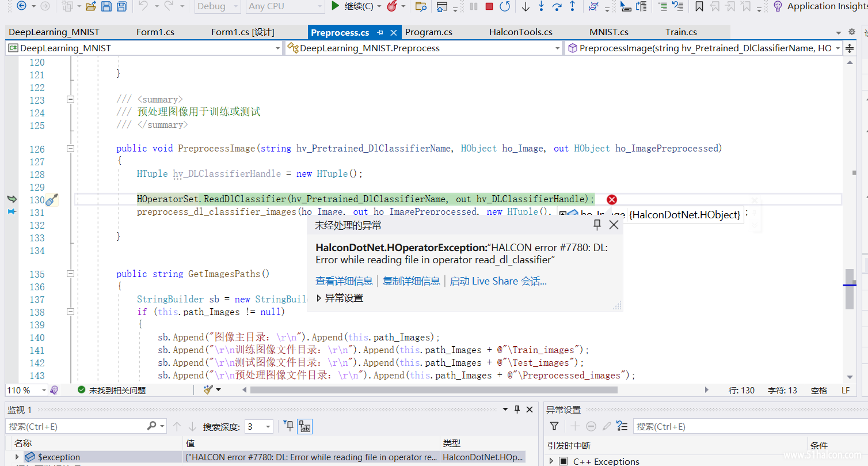Click the Save All icon in toolbar
Image resolution: width=868 pixels, height=466 pixels.
click(121, 6)
